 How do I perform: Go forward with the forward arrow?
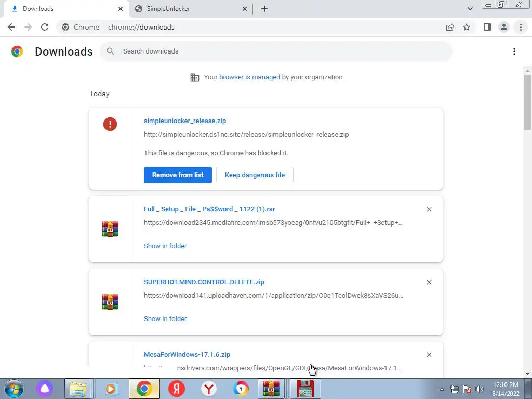28,27
